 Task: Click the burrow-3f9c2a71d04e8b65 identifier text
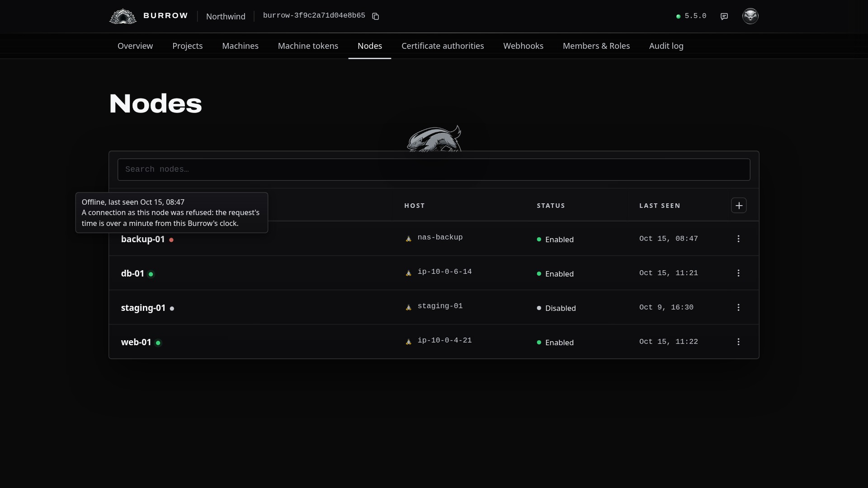click(314, 16)
